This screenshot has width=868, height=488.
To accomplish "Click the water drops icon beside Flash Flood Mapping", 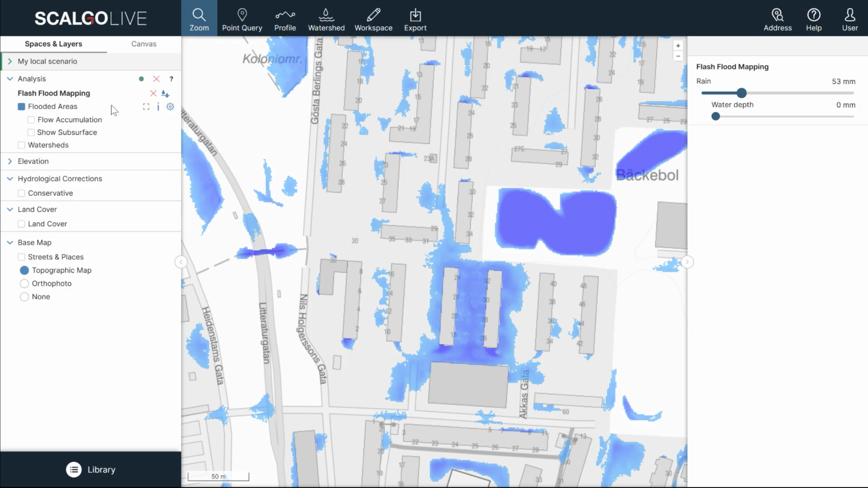I will (165, 94).
